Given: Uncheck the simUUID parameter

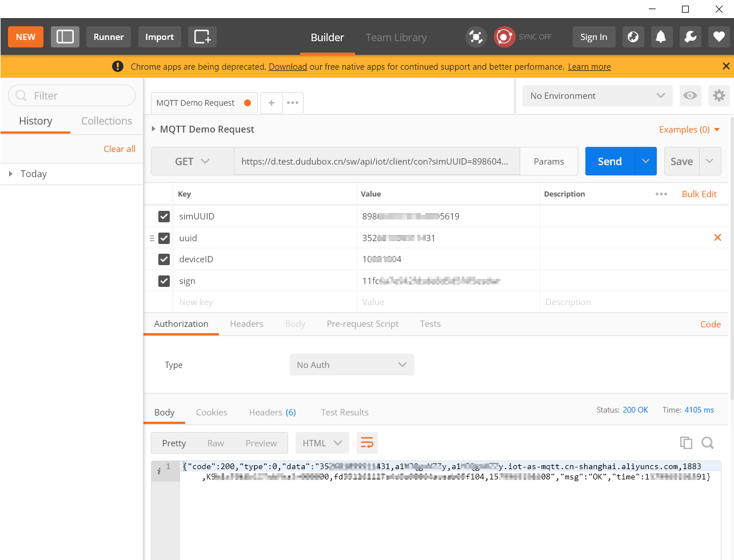Looking at the screenshot, I should (x=163, y=216).
